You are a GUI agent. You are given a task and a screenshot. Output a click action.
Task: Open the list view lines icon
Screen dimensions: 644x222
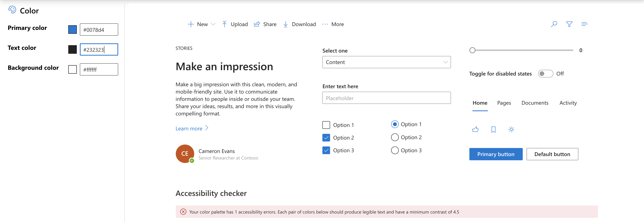tap(585, 24)
